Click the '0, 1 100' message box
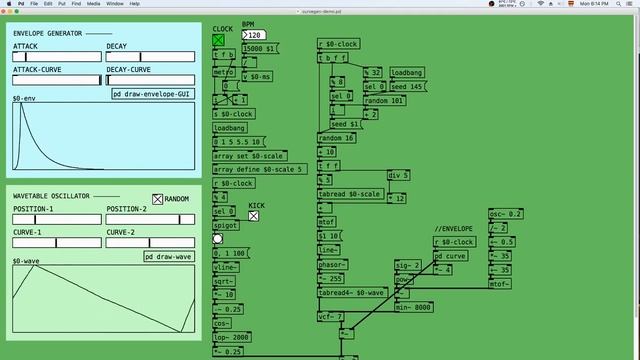Image resolution: width=640 pixels, height=360 pixels. [231, 253]
